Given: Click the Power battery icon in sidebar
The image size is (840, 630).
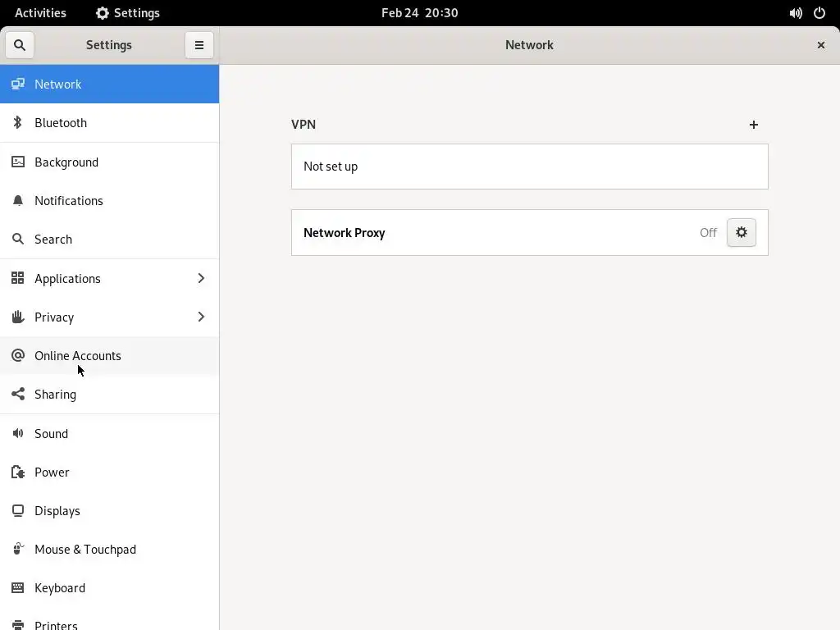Looking at the screenshot, I should 18,472.
